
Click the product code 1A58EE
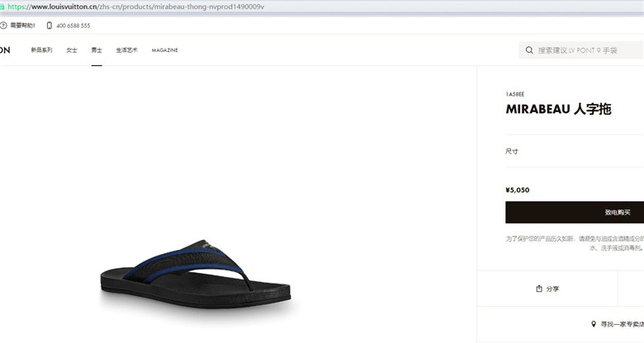click(x=515, y=94)
